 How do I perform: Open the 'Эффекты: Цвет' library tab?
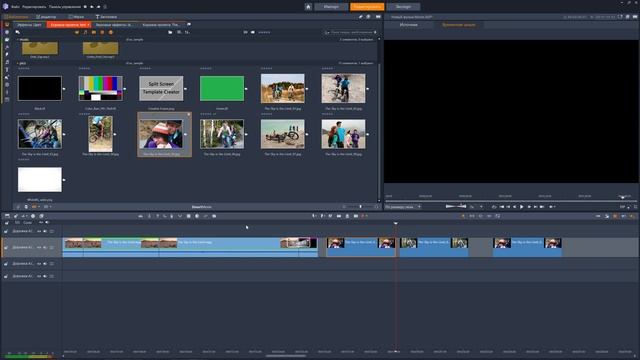tap(29, 25)
